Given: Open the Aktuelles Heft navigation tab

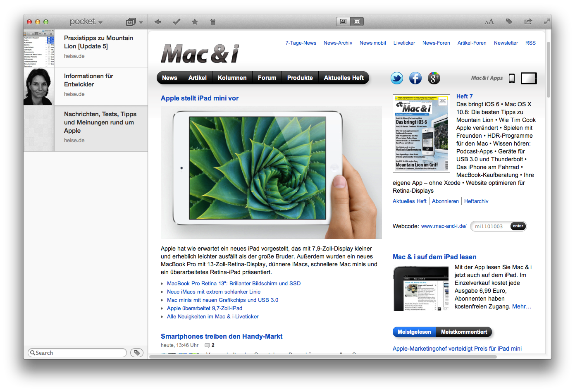Looking at the screenshot, I should pyautogui.click(x=344, y=78).
